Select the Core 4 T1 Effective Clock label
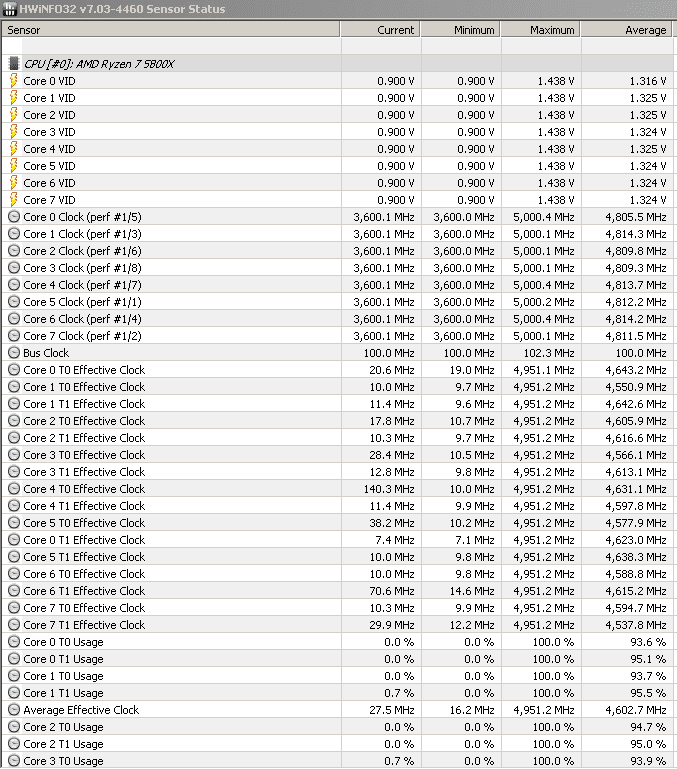Viewport: 677px width, 770px height. pyautogui.click(x=84, y=506)
